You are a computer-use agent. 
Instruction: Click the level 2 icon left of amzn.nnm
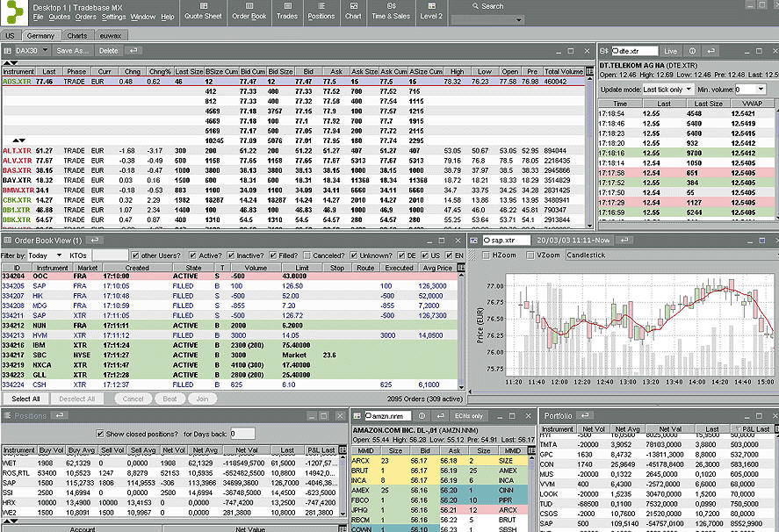tap(357, 416)
